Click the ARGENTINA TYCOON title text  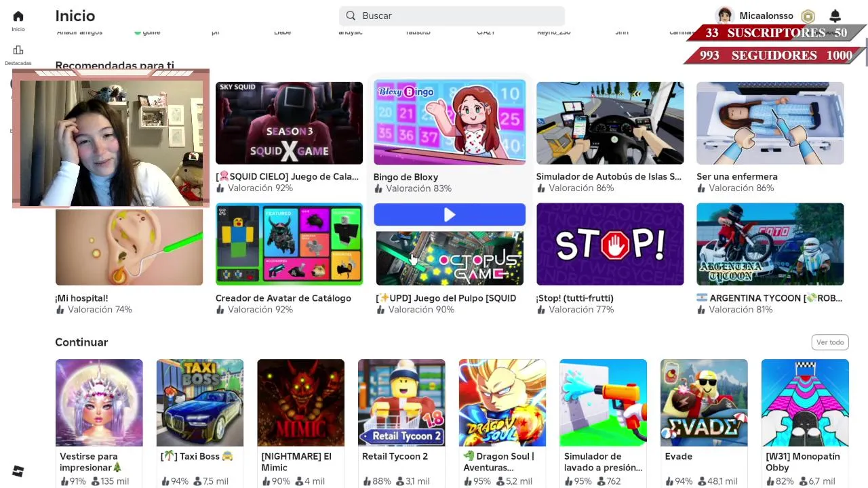pos(770,298)
